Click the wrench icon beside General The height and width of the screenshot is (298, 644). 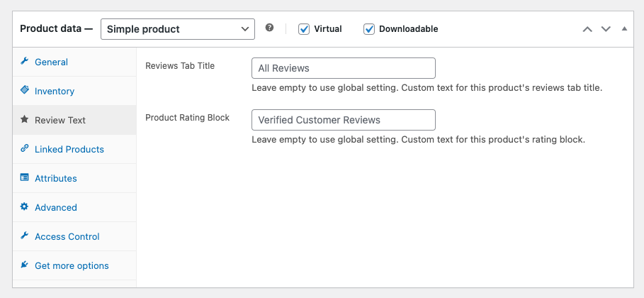(x=25, y=62)
